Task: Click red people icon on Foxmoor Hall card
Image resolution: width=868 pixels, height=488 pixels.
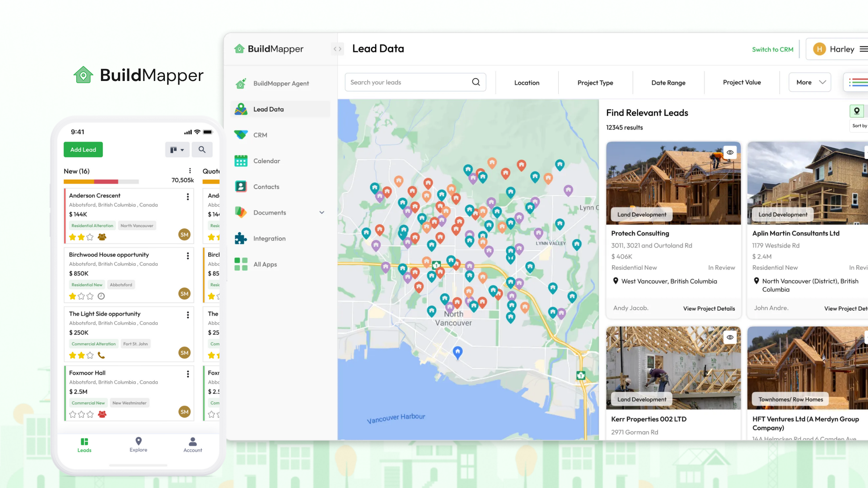Action: click(102, 414)
